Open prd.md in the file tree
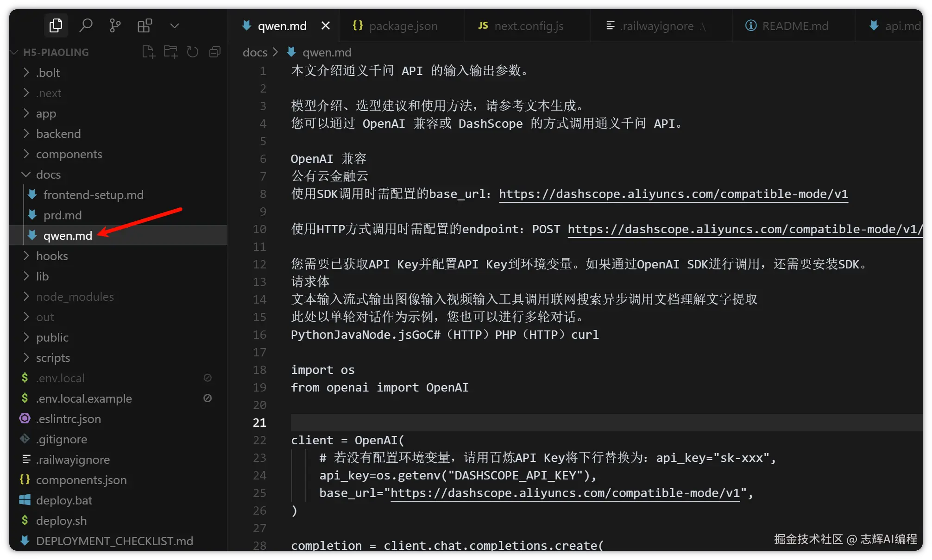This screenshot has height=560, width=932. 63,215
